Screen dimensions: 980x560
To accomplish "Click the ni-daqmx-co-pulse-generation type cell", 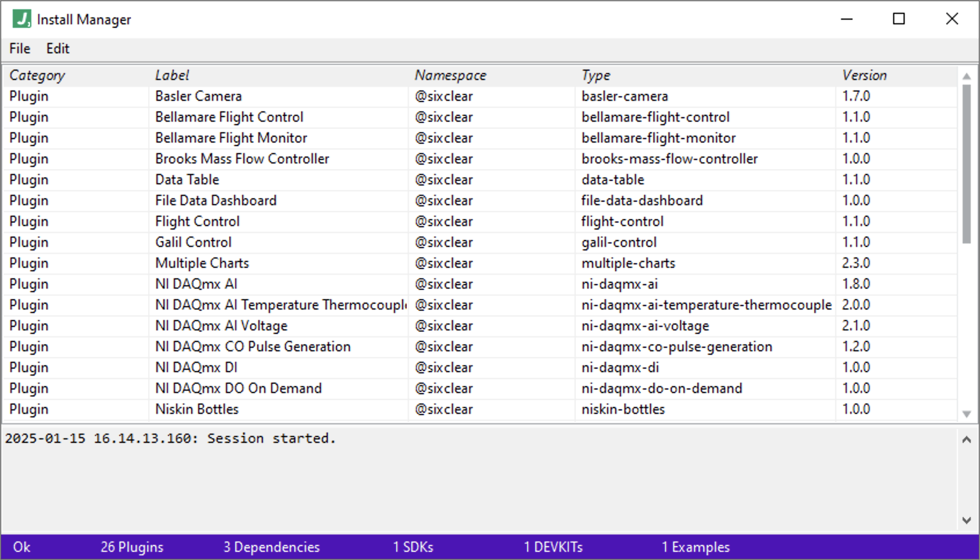I will pos(677,347).
